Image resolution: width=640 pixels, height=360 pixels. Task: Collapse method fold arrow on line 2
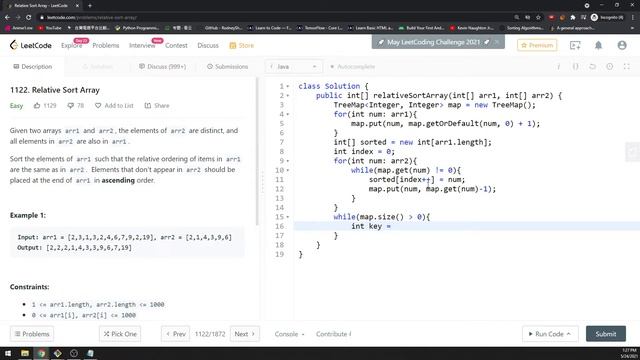click(x=288, y=96)
